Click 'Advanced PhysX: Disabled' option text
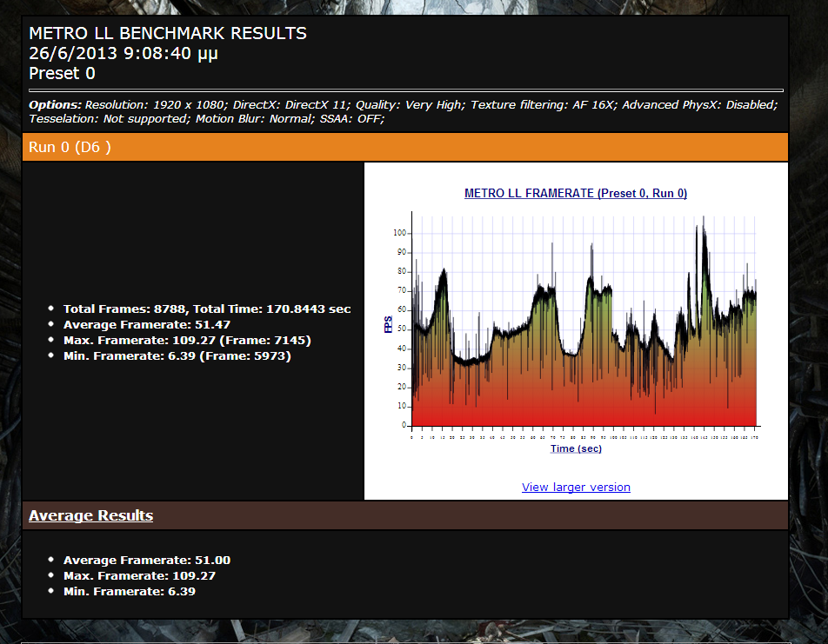The width and height of the screenshot is (828, 644). click(699, 105)
